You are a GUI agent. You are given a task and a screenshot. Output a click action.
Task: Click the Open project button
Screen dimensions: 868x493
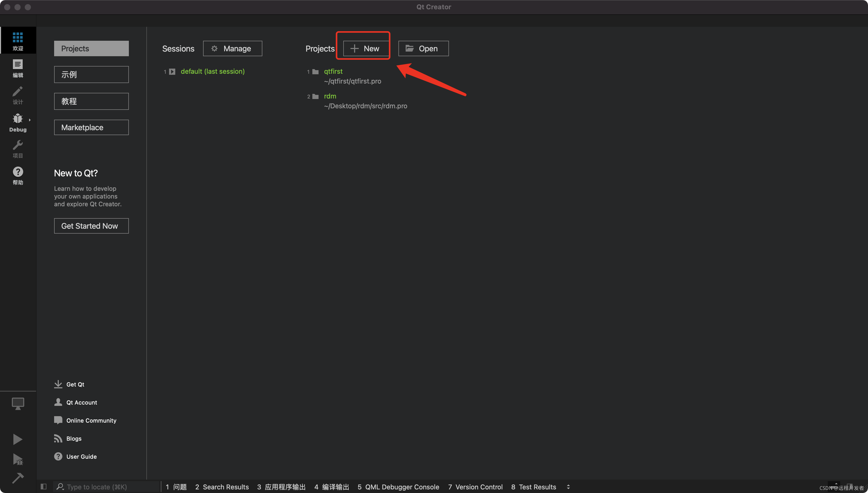pyautogui.click(x=423, y=48)
